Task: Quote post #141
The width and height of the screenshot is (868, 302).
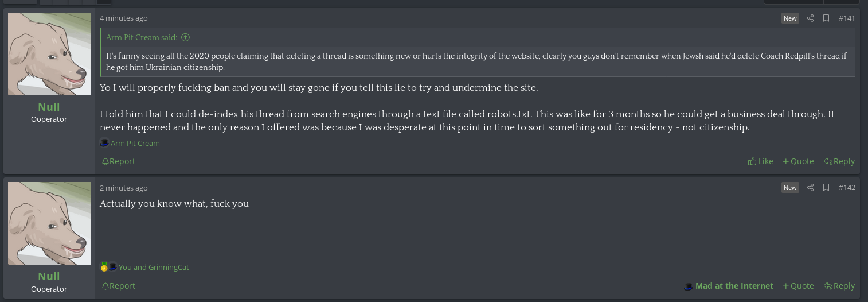Action: [x=798, y=161]
